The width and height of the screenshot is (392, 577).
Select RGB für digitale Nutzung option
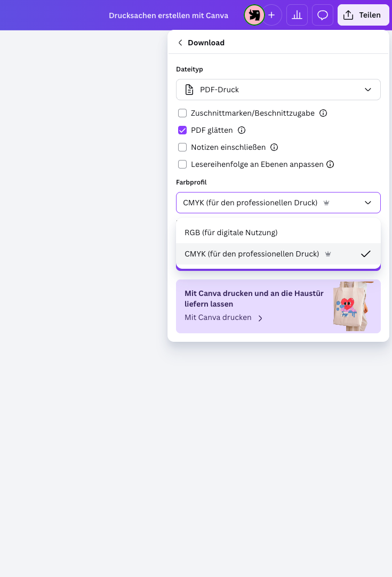pos(230,233)
